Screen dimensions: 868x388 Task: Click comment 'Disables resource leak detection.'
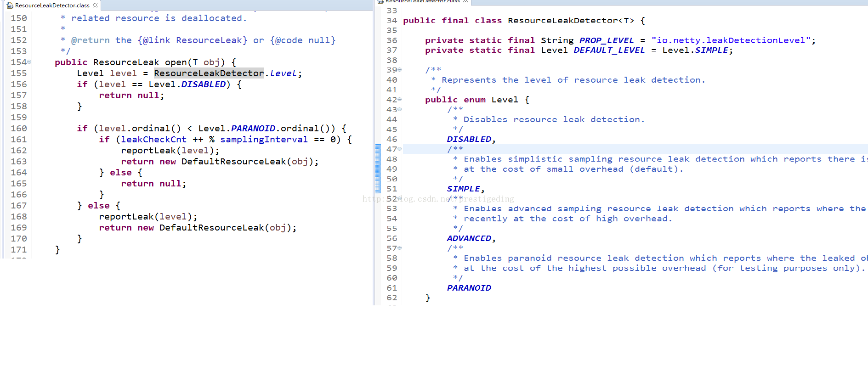click(x=554, y=119)
